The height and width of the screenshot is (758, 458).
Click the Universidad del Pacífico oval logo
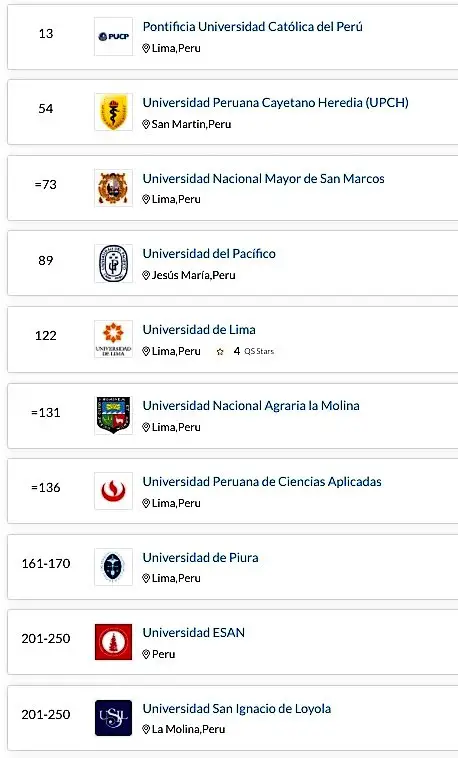pos(113,263)
